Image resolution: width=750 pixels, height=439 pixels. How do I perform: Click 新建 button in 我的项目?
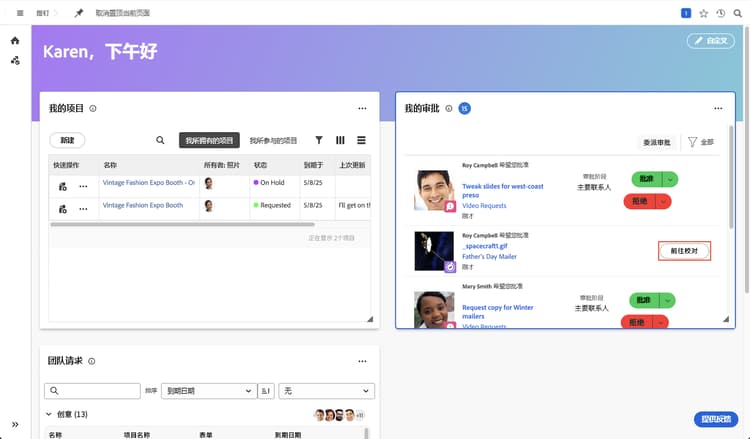pos(67,140)
